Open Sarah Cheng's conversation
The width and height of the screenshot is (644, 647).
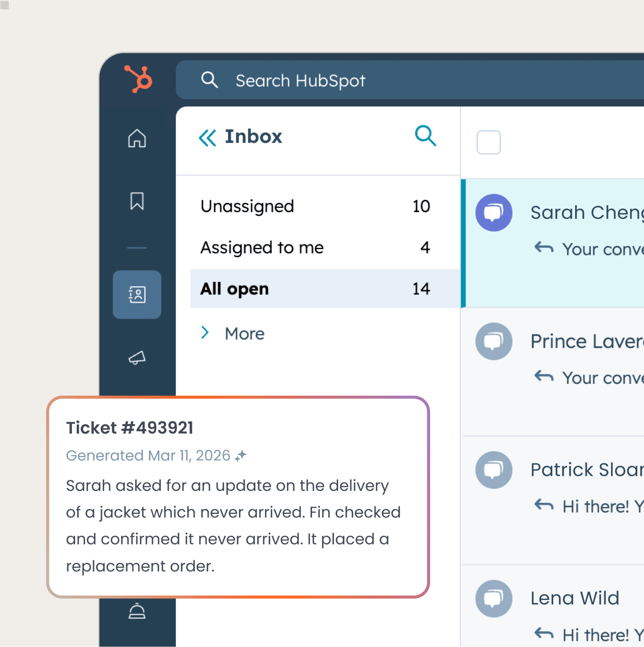pyautogui.click(x=553, y=243)
